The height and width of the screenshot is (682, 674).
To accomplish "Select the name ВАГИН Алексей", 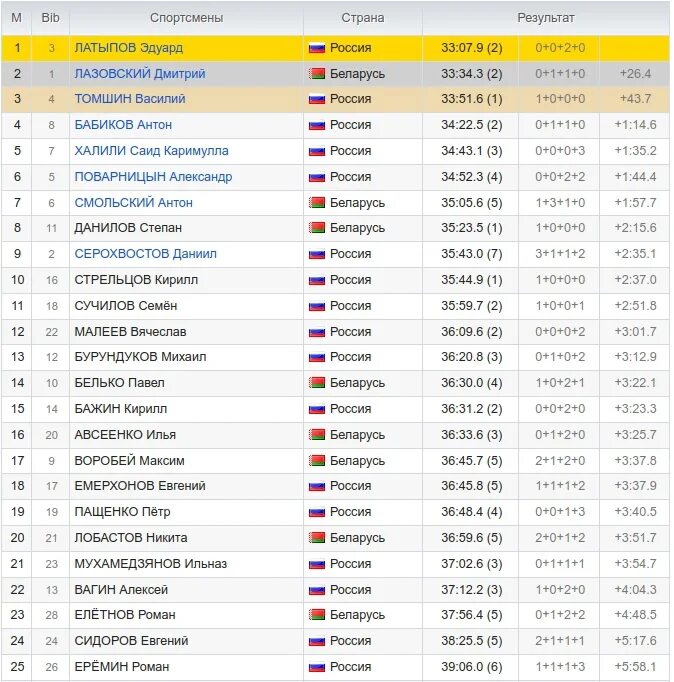I will 121,590.
